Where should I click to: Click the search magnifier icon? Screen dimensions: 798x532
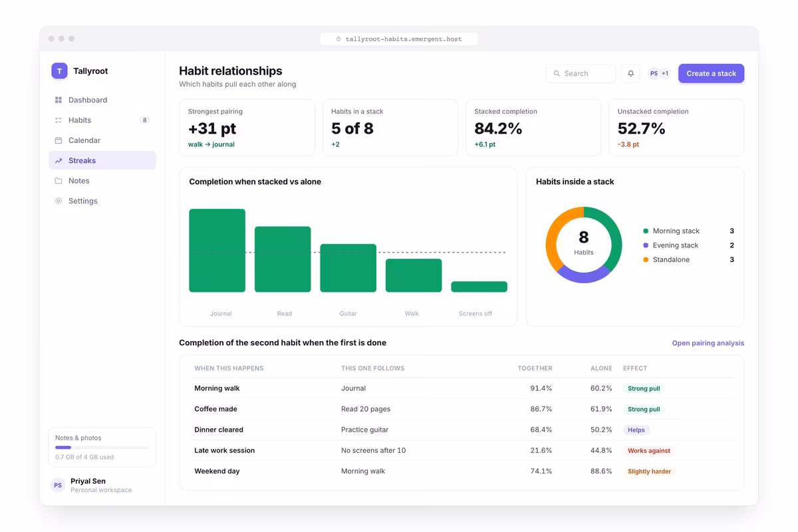click(x=557, y=74)
